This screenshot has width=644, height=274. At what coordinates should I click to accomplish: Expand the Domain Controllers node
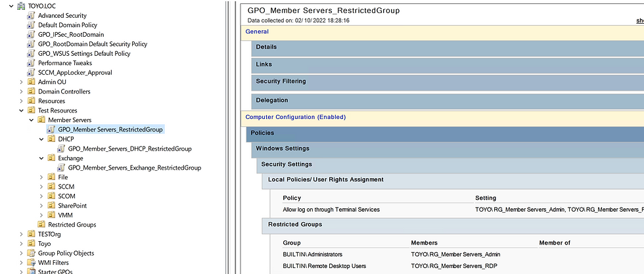point(21,91)
